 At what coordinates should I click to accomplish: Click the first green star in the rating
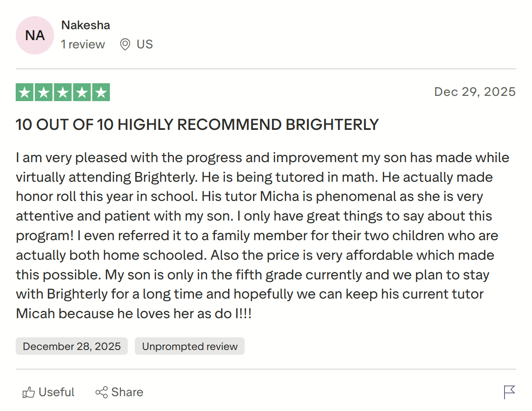pos(25,92)
